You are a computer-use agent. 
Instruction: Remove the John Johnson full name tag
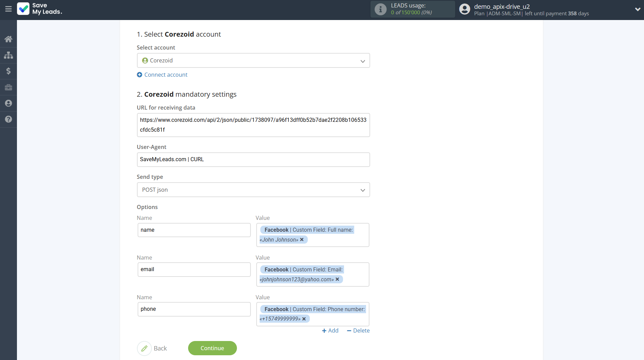302,240
